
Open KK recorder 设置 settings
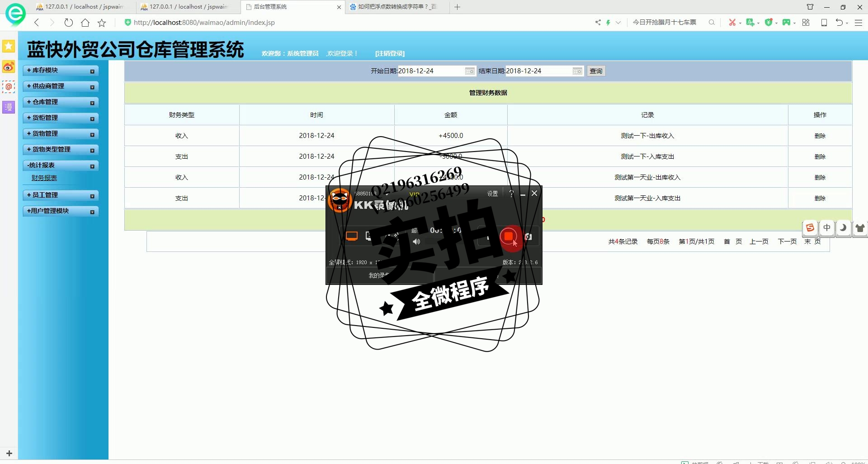coord(492,194)
